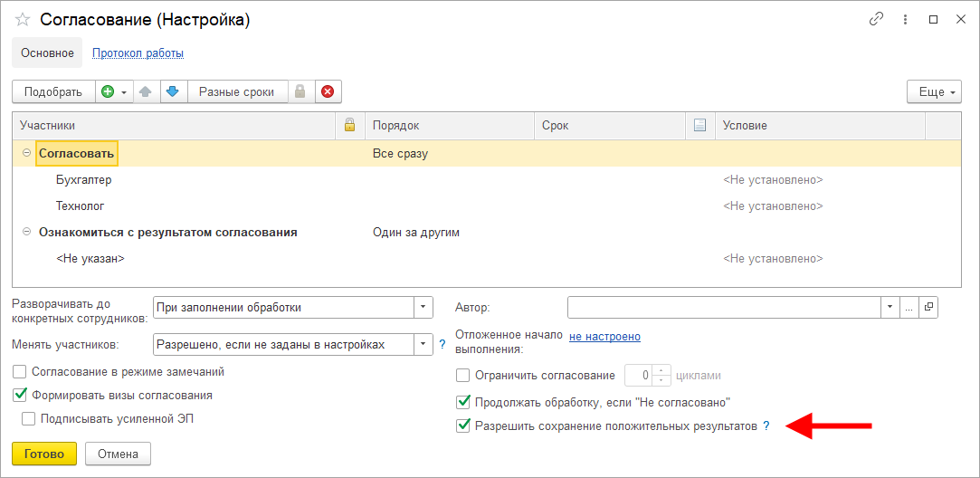This screenshot has width=980, height=478.
Task: Uncheck Формировать визы согласования
Action: [x=20, y=395]
